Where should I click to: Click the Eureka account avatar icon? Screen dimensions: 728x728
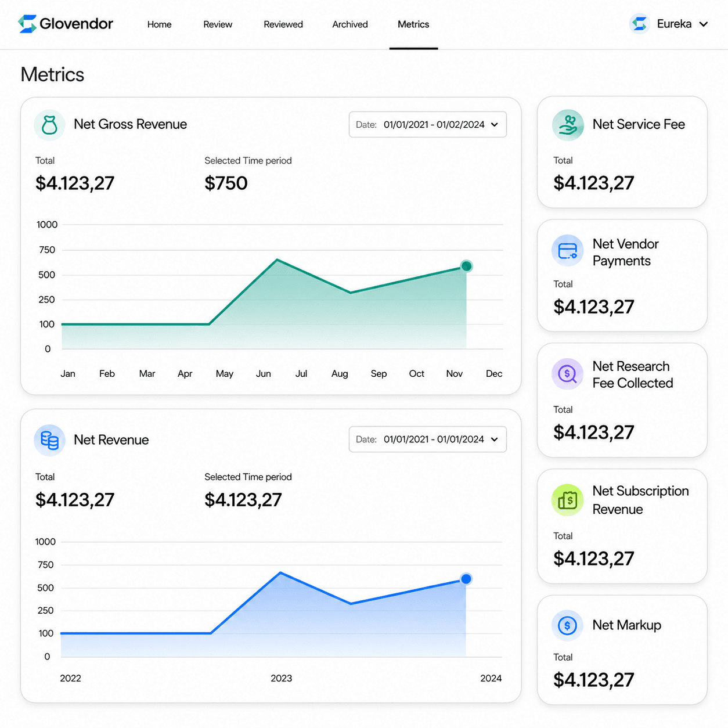[639, 24]
